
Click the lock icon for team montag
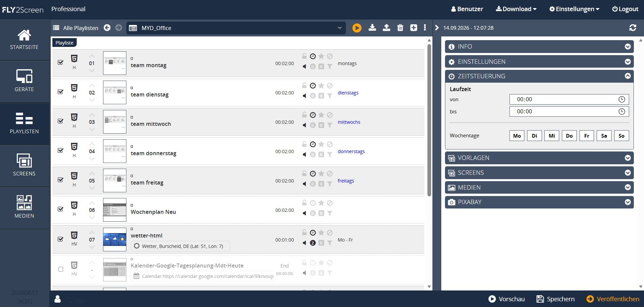pyautogui.click(x=304, y=56)
